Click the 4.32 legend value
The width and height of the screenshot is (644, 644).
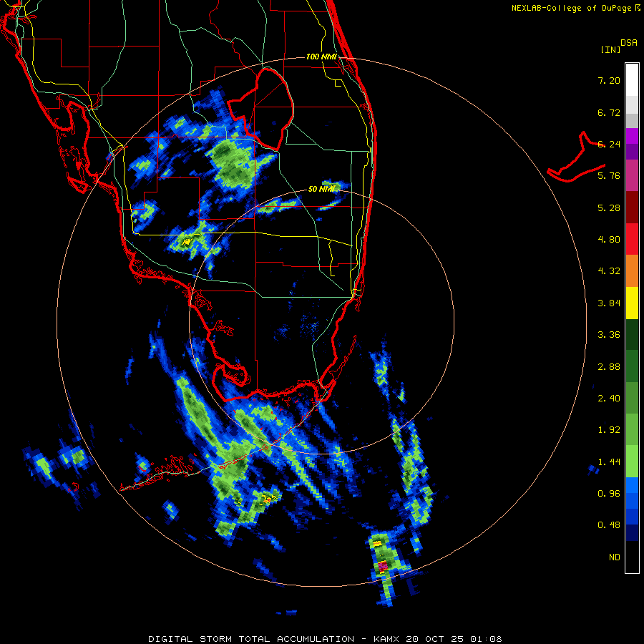click(609, 271)
